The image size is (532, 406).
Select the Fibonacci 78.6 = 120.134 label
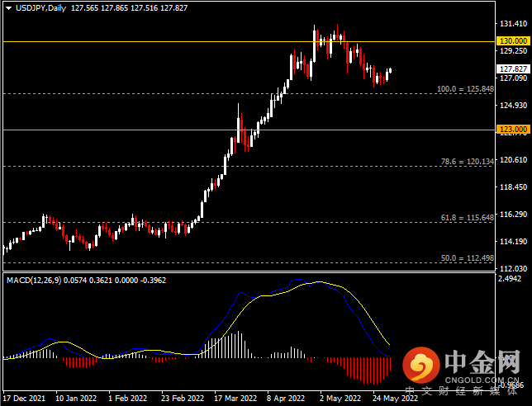coord(468,162)
